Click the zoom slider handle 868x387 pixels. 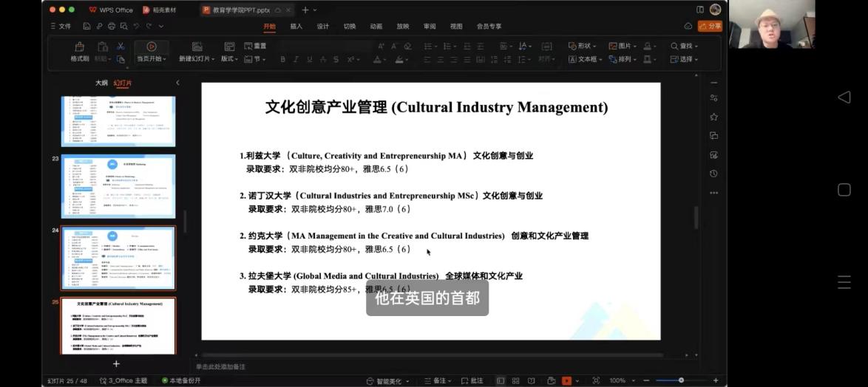681,380
